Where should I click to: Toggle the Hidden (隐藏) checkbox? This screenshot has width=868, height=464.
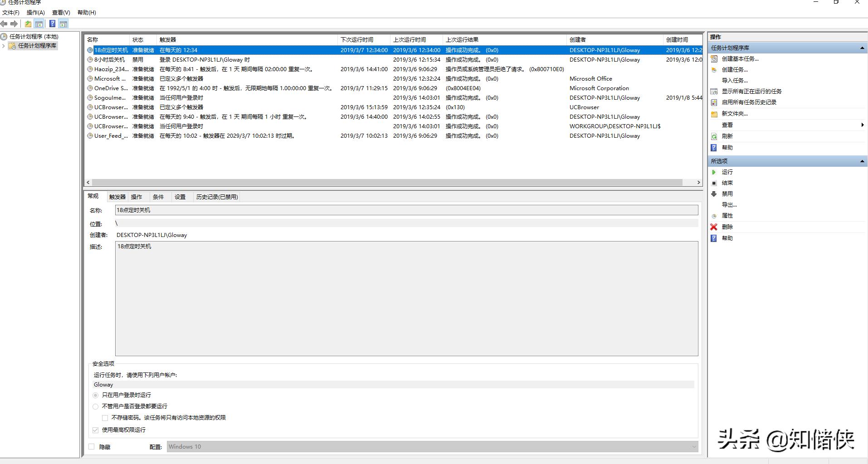(92, 447)
